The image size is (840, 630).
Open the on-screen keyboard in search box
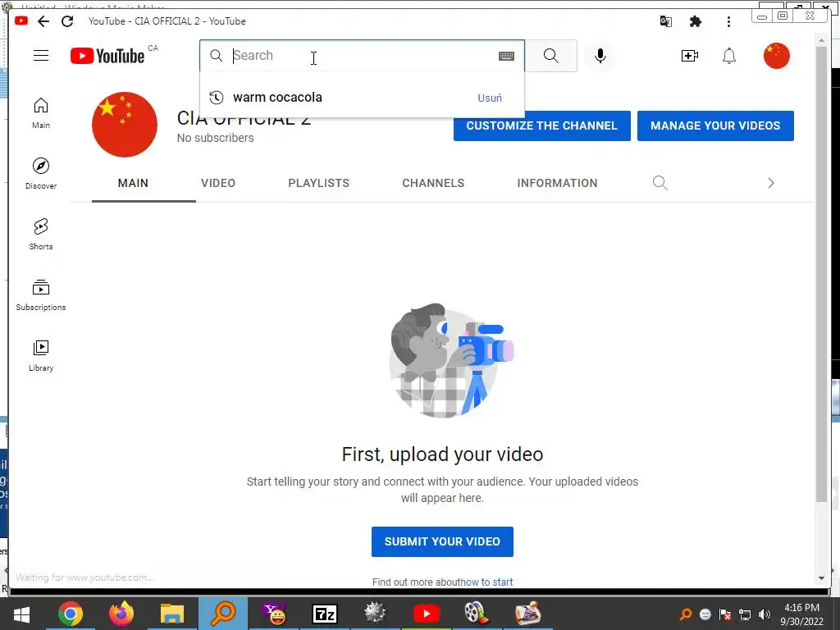(x=506, y=57)
